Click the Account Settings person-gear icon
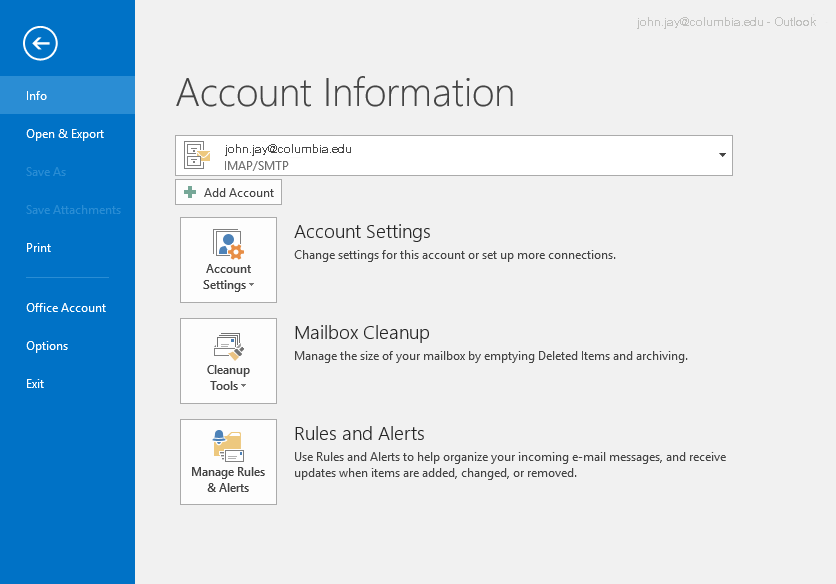The height and width of the screenshot is (584, 836). click(x=228, y=244)
